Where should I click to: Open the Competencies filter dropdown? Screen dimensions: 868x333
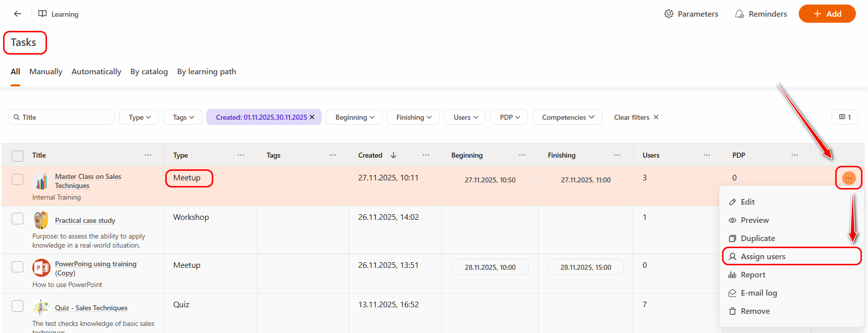567,117
